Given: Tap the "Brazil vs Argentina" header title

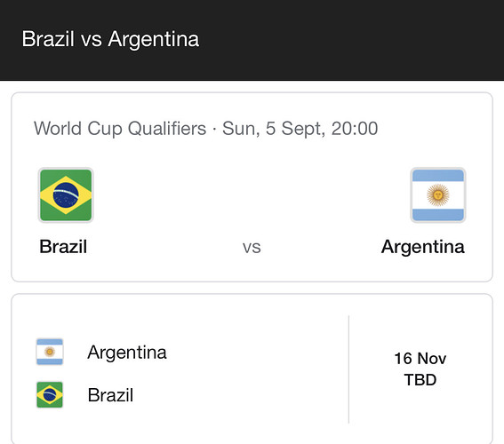Looking at the screenshot, I should tap(110, 39).
